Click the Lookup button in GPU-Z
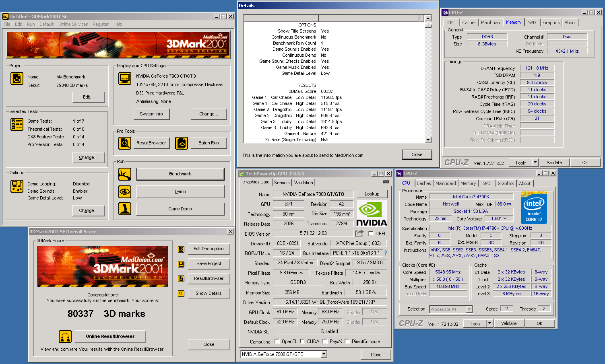The image size is (605, 364). [x=372, y=194]
